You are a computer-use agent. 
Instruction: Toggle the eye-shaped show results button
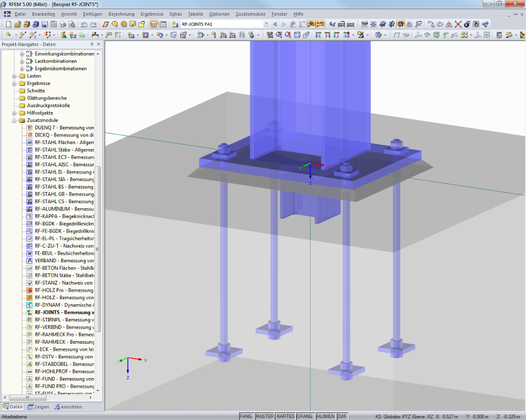pyautogui.click(x=311, y=24)
